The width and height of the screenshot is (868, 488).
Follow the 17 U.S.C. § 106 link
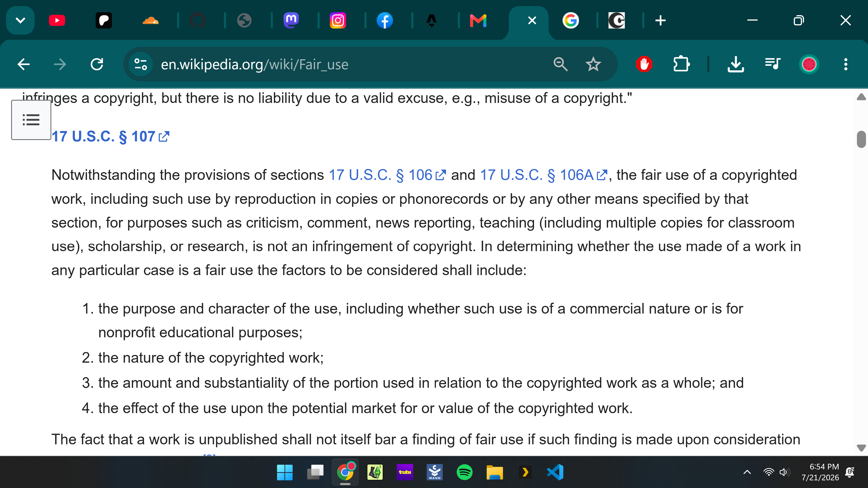point(387,175)
